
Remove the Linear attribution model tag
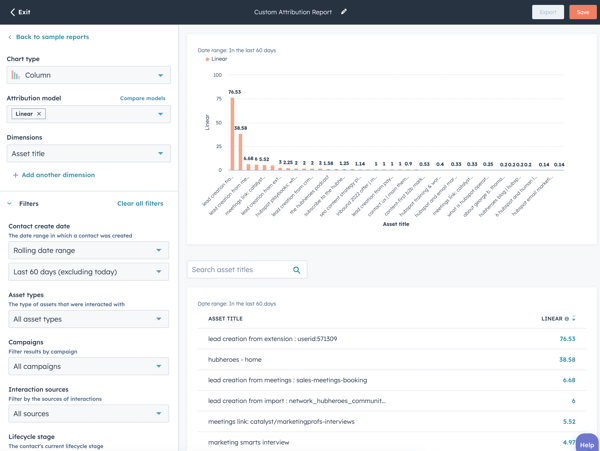point(39,114)
